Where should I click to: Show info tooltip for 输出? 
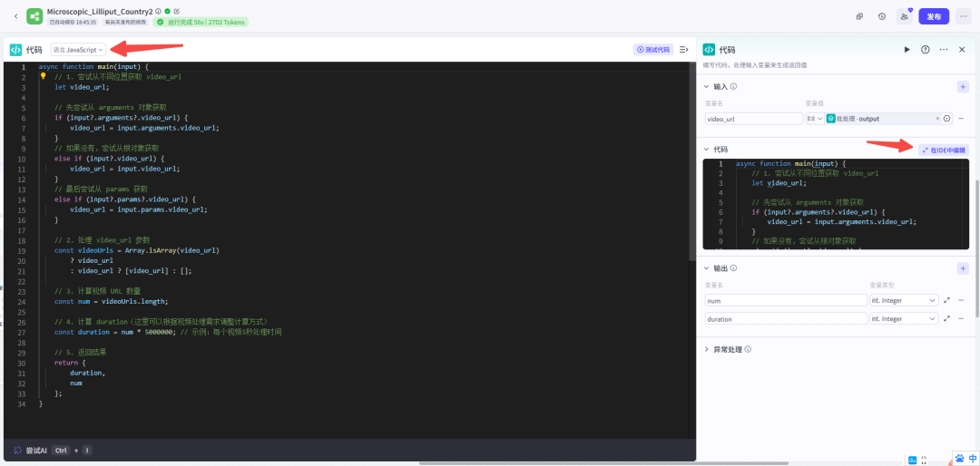pos(734,268)
